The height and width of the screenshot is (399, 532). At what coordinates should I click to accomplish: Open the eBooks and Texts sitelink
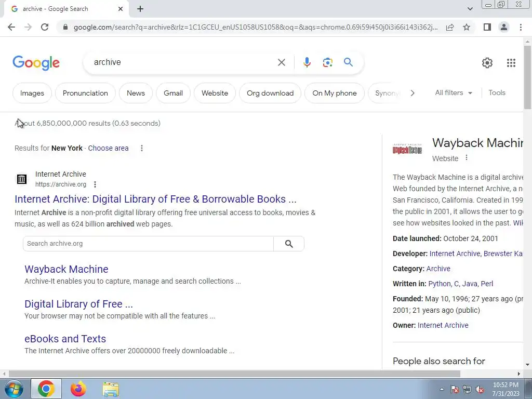click(x=65, y=339)
